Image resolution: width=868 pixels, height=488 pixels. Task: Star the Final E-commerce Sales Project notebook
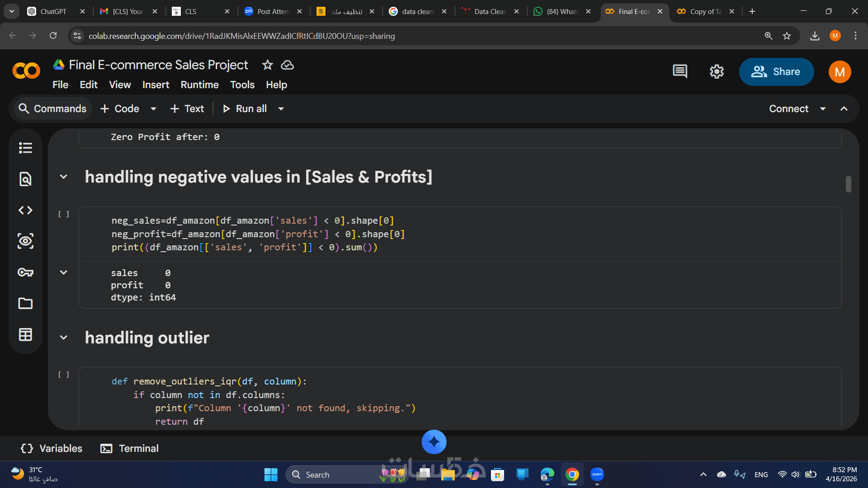point(268,65)
